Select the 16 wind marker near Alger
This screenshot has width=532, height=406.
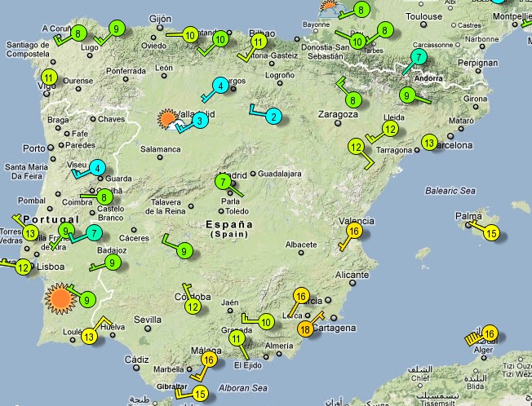point(490,333)
